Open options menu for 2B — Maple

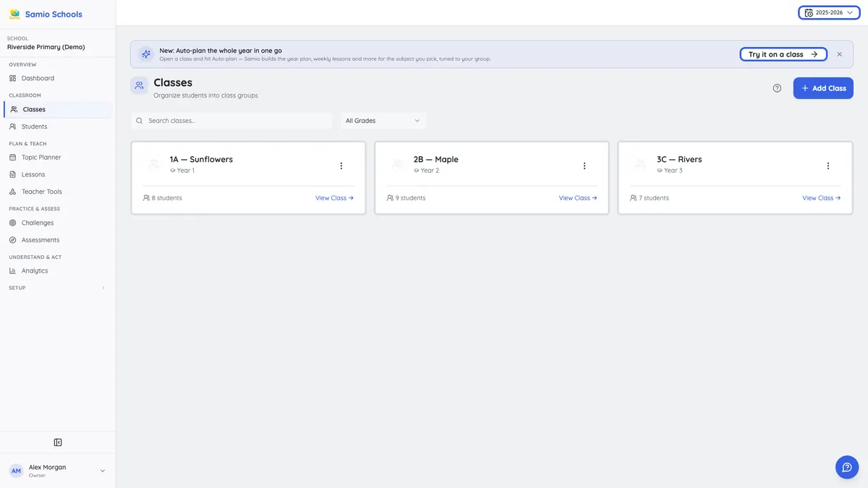(x=584, y=166)
